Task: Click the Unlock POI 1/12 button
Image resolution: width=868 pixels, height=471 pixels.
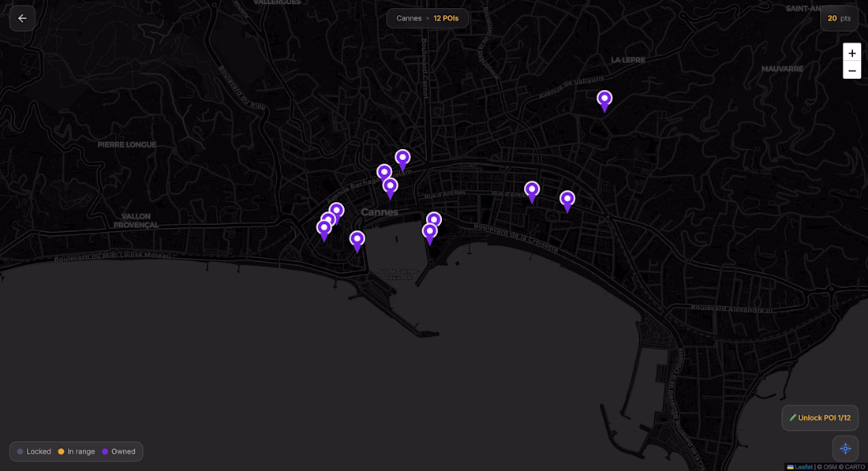Action: (x=820, y=418)
